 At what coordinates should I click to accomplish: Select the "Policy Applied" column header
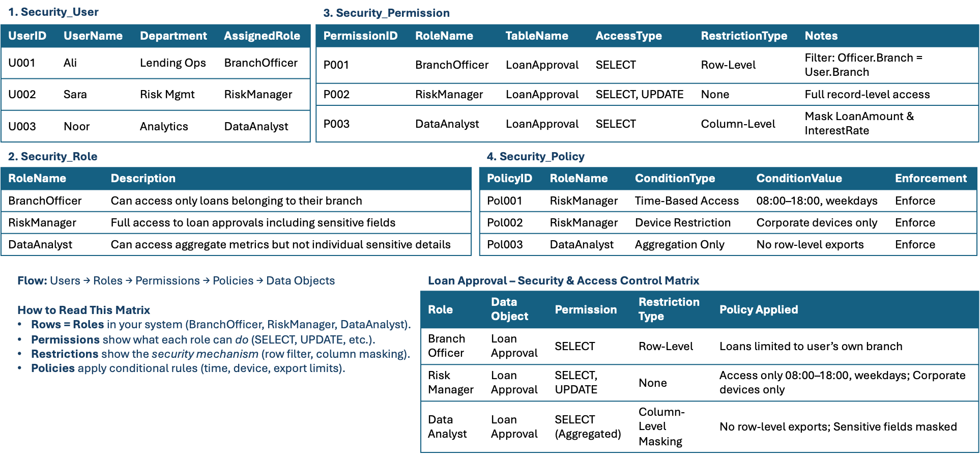point(759,309)
